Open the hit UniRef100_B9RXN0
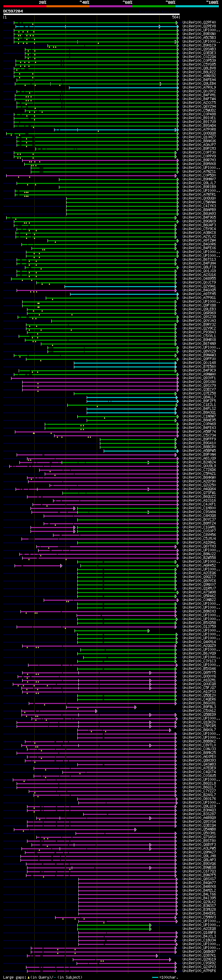The height and width of the screenshot is (980, 222). (199, 34)
